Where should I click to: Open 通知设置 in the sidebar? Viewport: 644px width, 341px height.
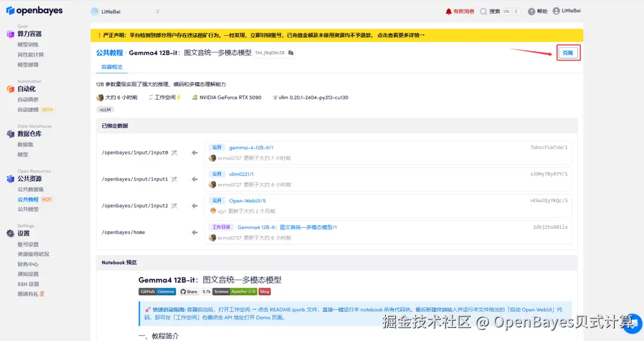coord(28,274)
